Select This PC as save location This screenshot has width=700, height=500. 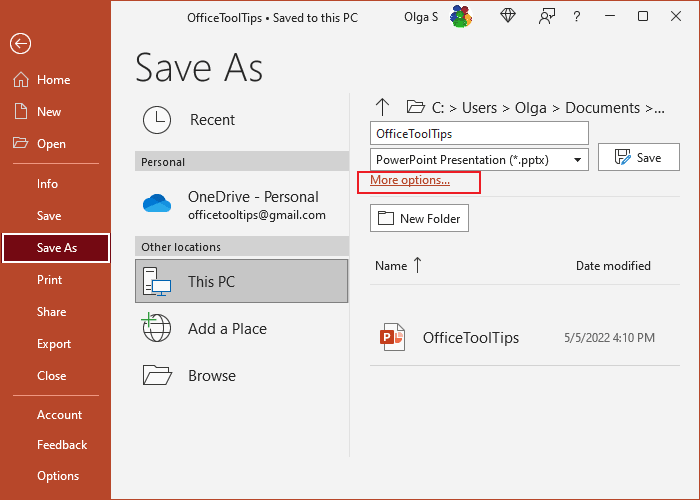pos(242,281)
